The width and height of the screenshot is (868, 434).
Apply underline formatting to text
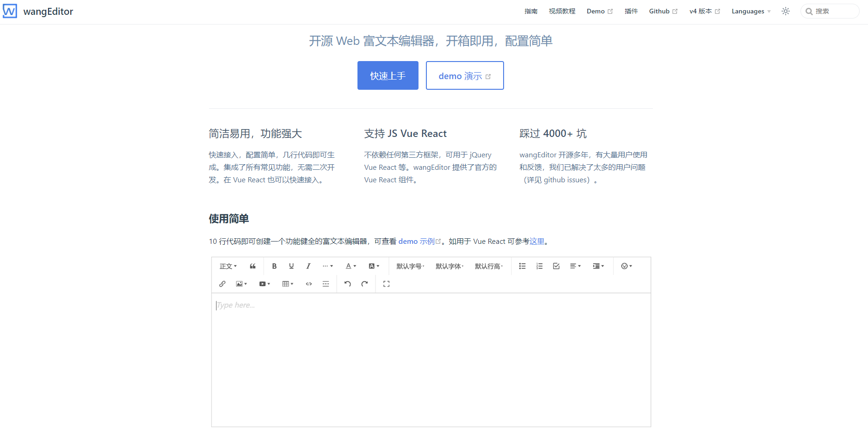point(291,266)
